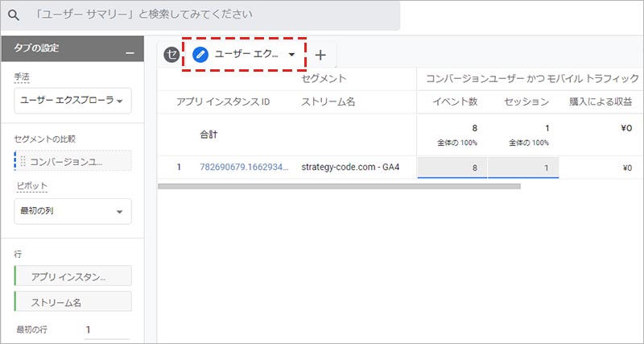
Task: Click the search magnifier icon
Action: click(x=14, y=15)
